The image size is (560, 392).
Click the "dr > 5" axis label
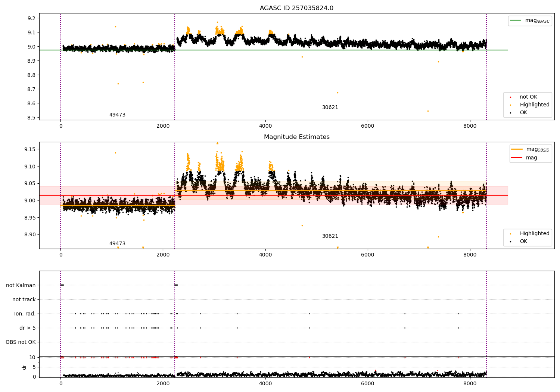click(28, 328)
